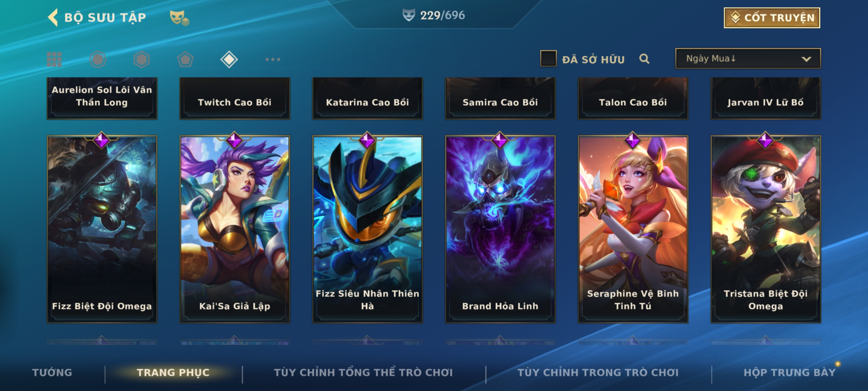Filter by the pentagon rarity gem icon

point(185,59)
